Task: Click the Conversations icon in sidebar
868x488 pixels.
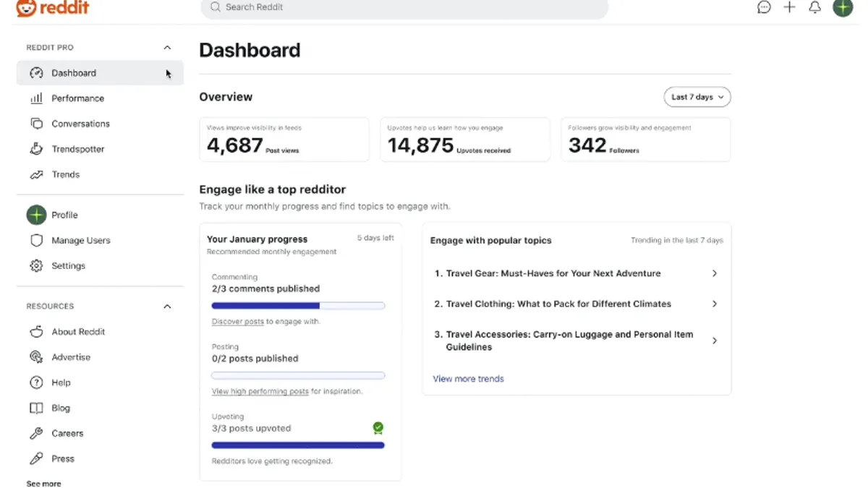Action: click(x=36, y=124)
